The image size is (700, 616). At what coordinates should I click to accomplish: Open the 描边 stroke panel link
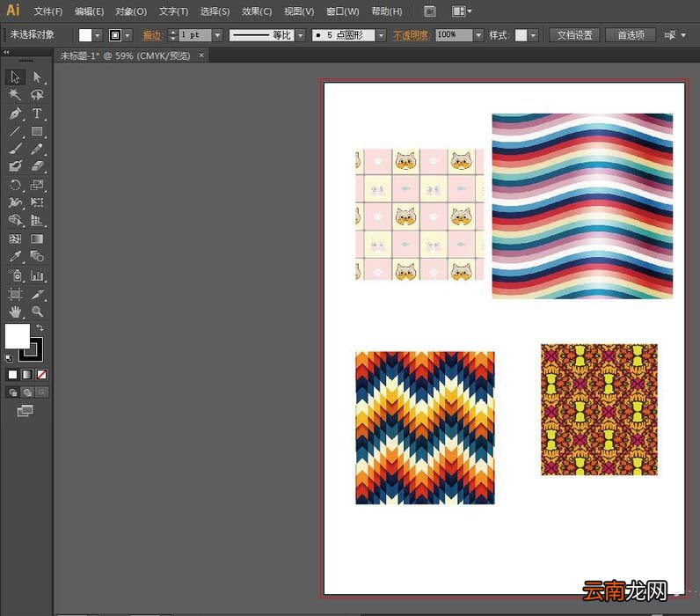point(153,35)
